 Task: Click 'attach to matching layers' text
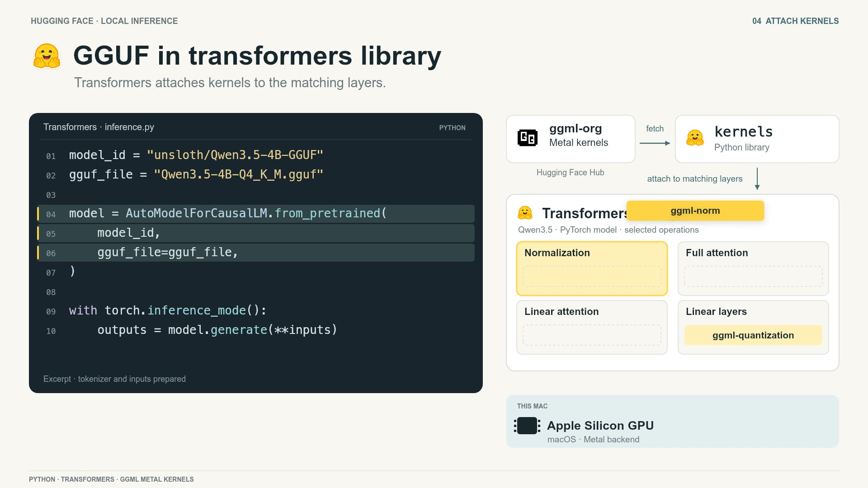(x=695, y=178)
